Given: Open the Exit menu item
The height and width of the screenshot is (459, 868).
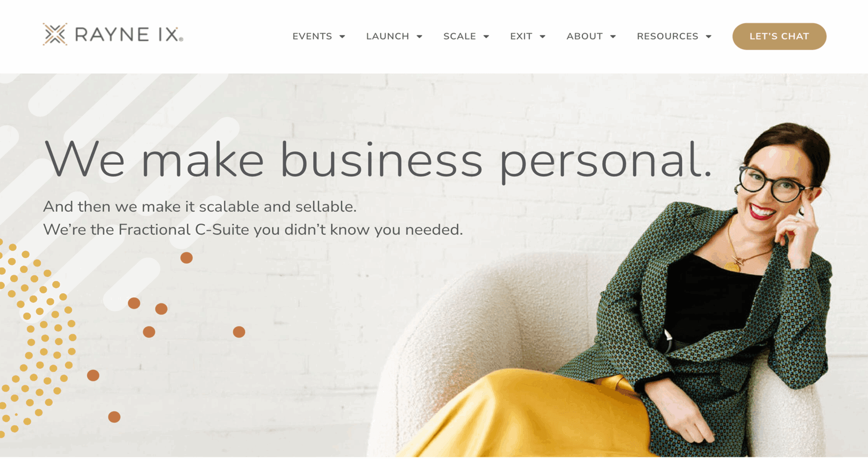Looking at the screenshot, I should [x=521, y=36].
